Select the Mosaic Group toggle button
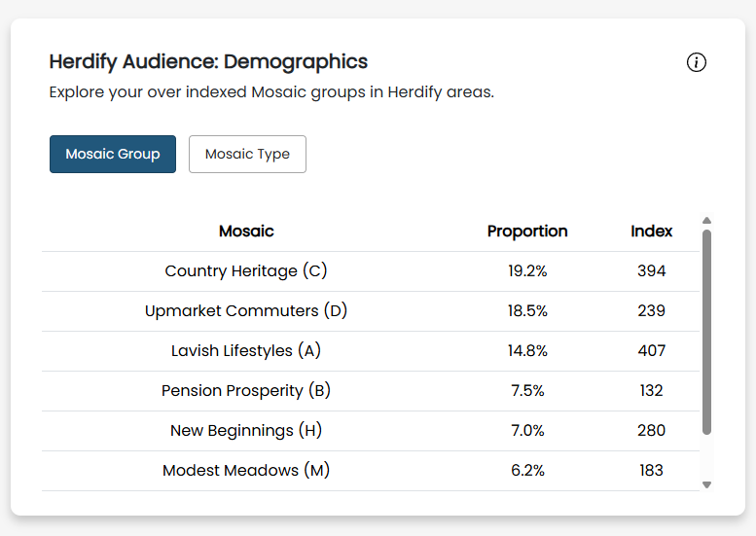756x536 pixels. 113,154
